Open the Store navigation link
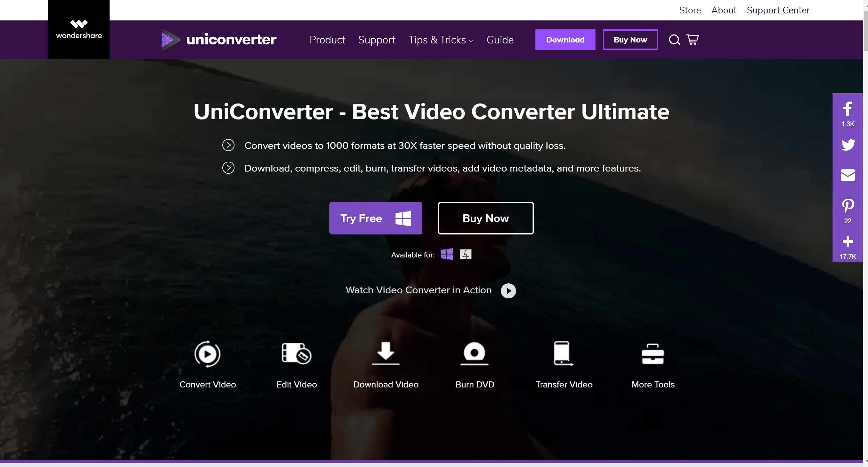This screenshot has height=467, width=868. 690,10
